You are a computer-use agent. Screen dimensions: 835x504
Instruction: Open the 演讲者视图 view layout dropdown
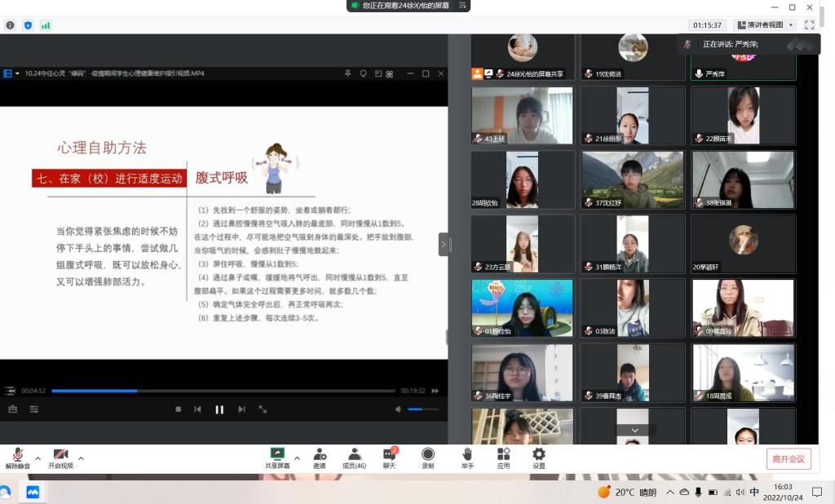pos(764,25)
